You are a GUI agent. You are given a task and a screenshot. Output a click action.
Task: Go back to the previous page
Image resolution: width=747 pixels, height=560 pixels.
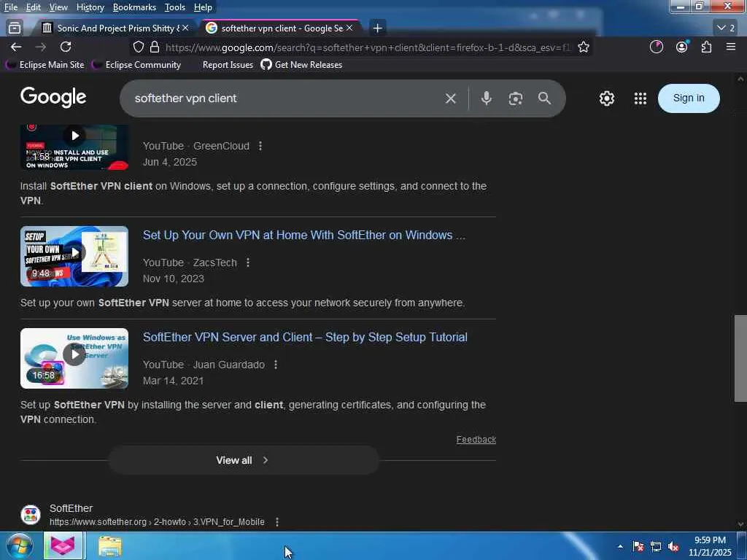click(x=16, y=47)
